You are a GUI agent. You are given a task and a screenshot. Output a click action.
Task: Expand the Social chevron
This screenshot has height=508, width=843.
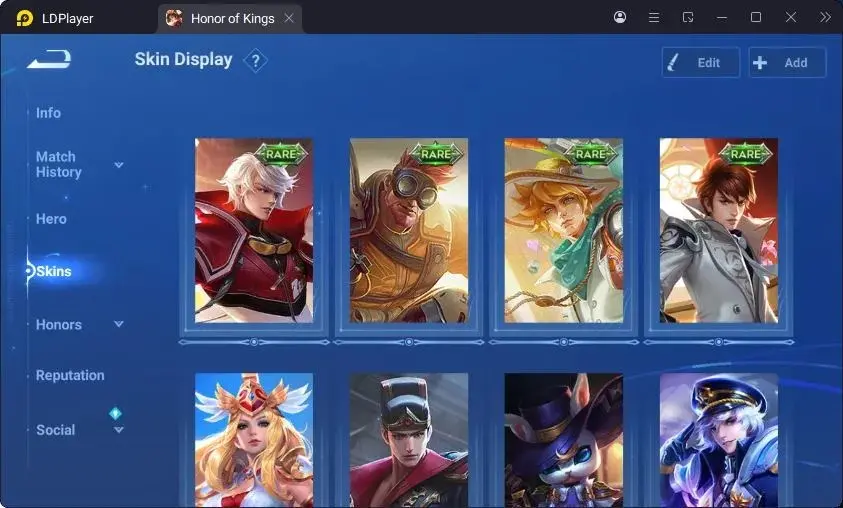click(119, 430)
